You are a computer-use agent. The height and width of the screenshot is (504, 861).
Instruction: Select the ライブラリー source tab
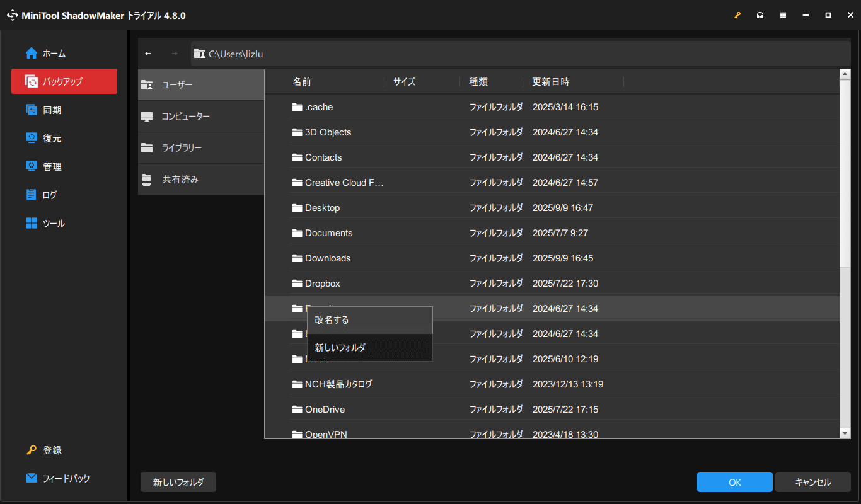point(201,148)
